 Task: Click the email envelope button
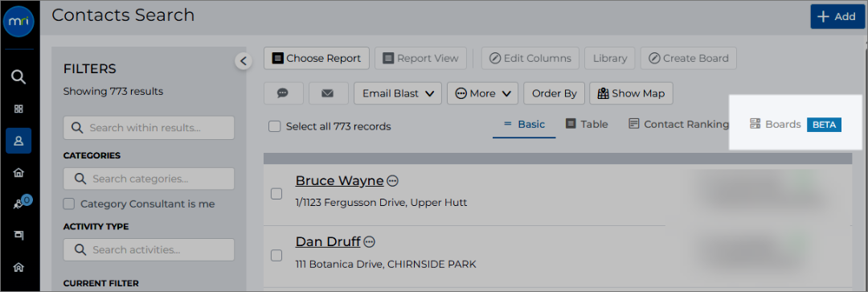328,93
